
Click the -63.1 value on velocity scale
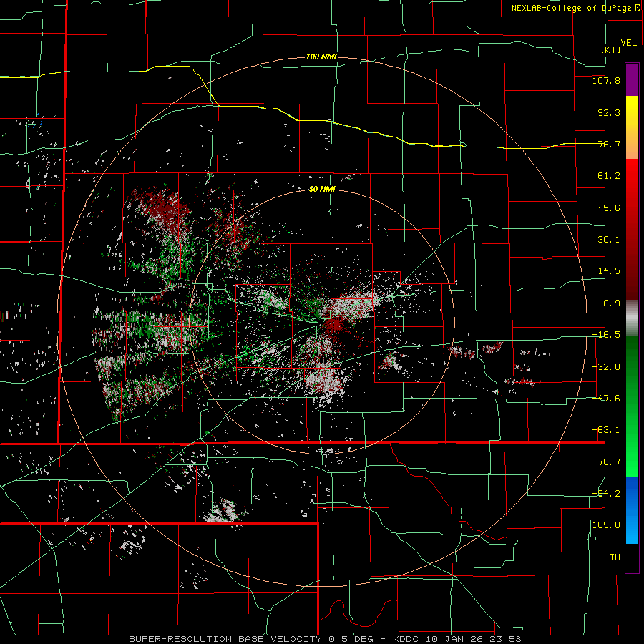coord(606,430)
